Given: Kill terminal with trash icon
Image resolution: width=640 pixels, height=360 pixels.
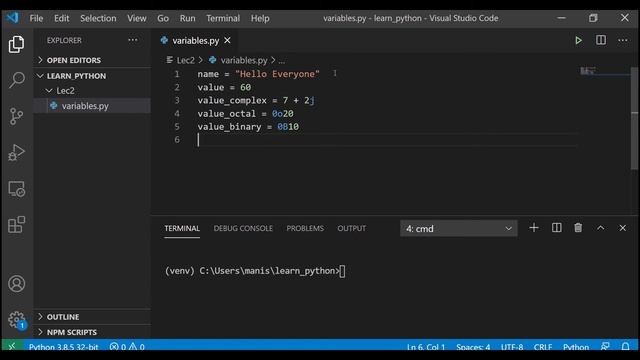Looking at the screenshot, I should [x=578, y=228].
